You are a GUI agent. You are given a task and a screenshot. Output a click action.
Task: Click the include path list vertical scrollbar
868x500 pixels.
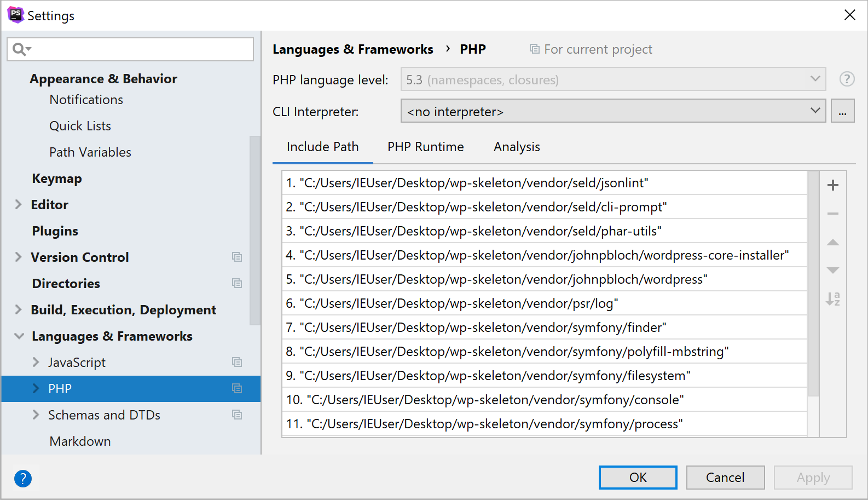click(x=813, y=285)
